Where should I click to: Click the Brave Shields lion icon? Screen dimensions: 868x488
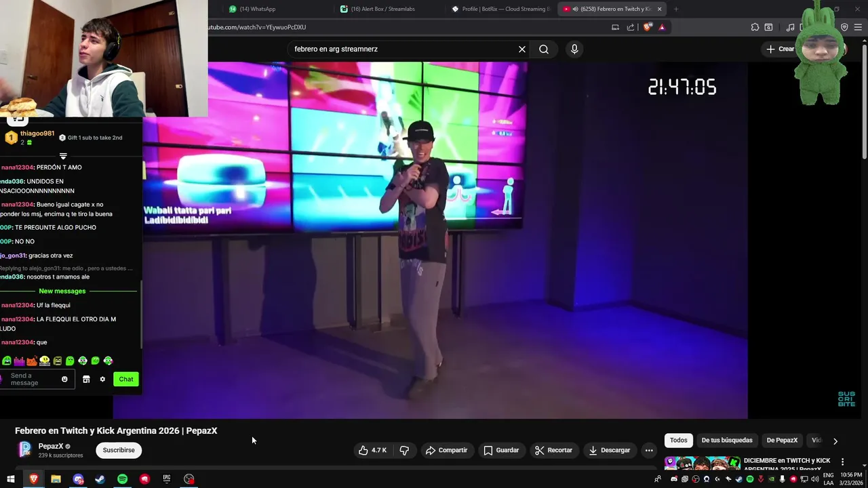coord(648,27)
